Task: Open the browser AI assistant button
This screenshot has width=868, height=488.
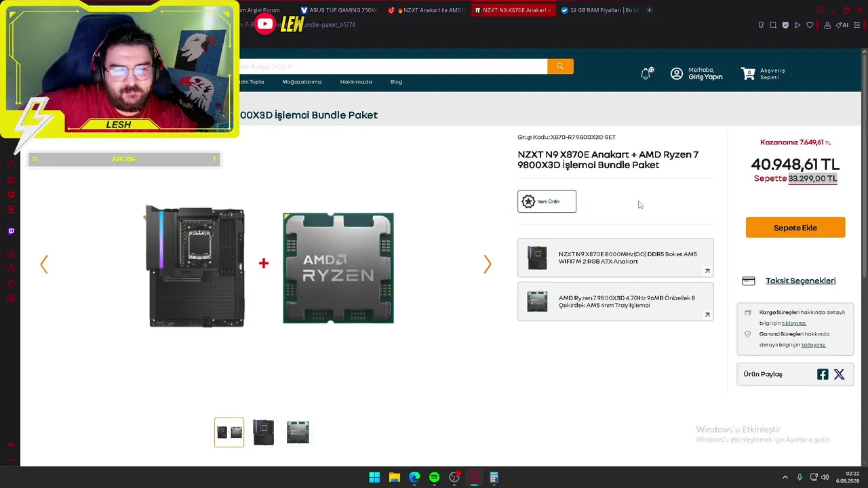Action: (x=842, y=25)
